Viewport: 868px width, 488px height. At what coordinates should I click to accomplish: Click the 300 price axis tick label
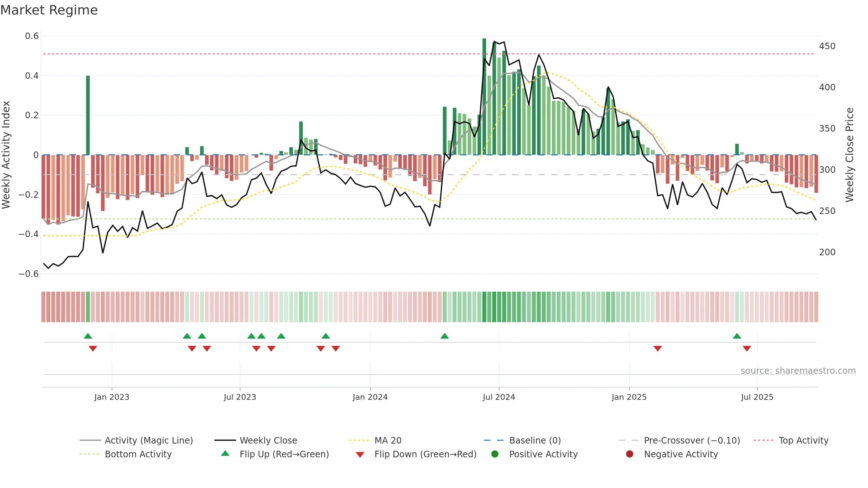(827, 170)
